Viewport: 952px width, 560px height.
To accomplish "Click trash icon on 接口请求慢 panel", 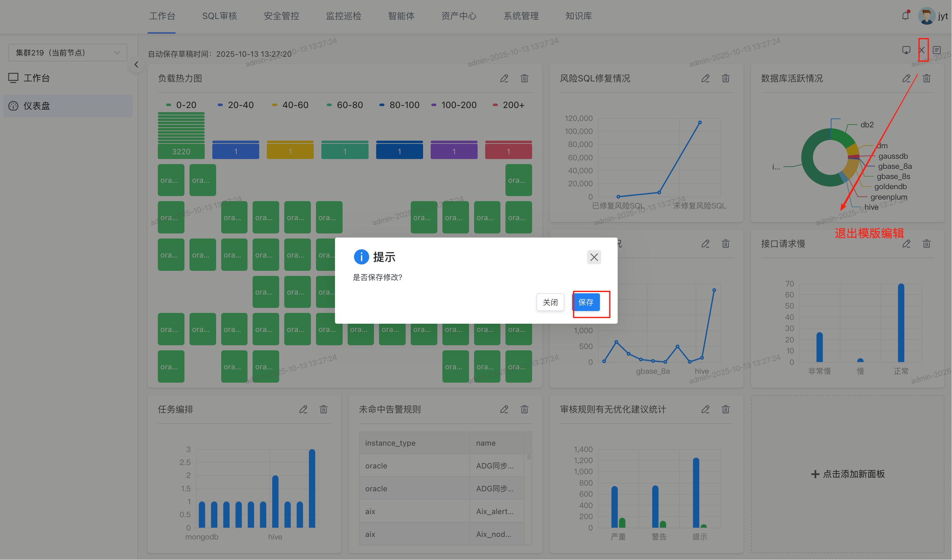I will click(x=927, y=244).
